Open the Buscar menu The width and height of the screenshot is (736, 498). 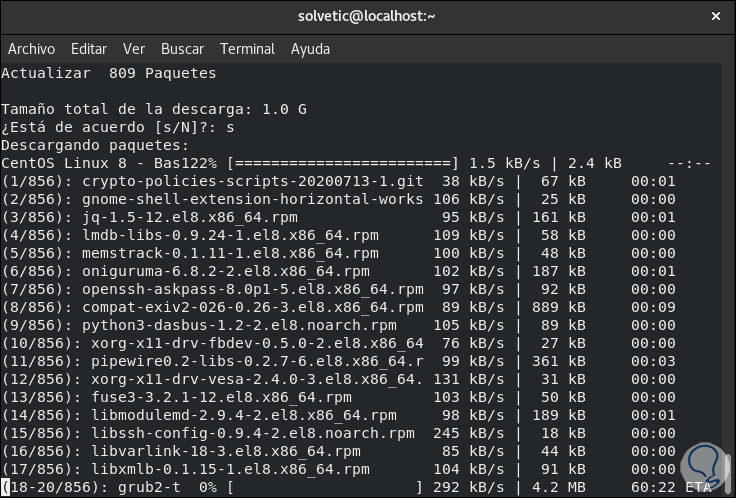(182, 48)
